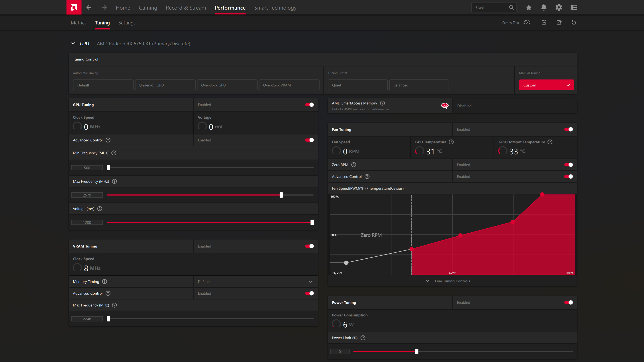Show help for VRAM Max Frequency
This screenshot has height=362, width=644.
pos(114,305)
